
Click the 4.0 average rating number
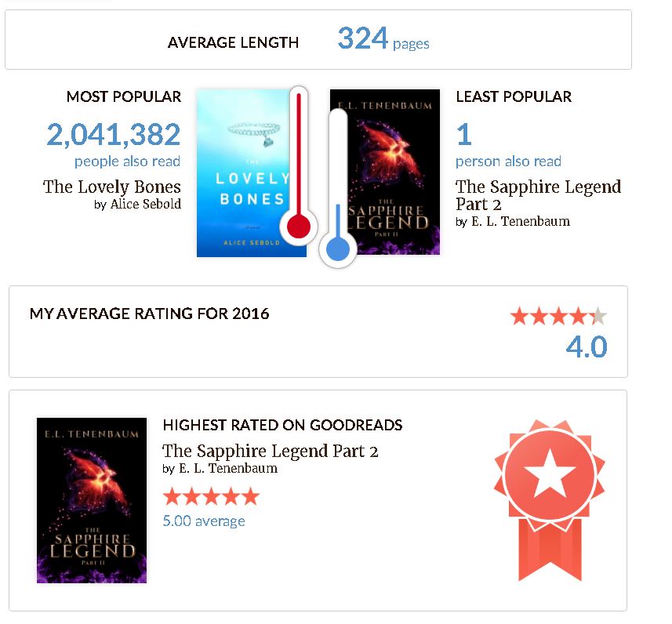coord(587,346)
